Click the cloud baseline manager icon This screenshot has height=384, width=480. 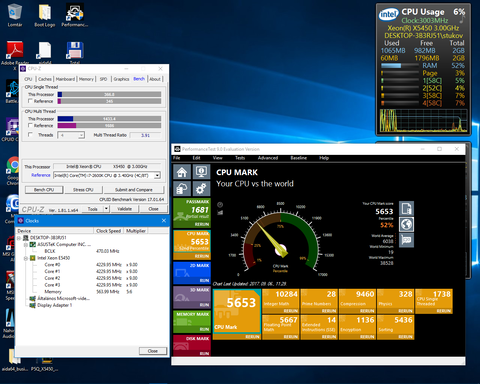pyautogui.click(x=182, y=189)
